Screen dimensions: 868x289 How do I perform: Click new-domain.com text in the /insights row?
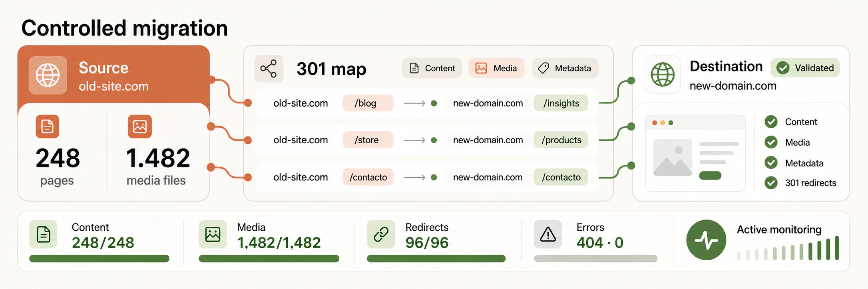[488, 103]
